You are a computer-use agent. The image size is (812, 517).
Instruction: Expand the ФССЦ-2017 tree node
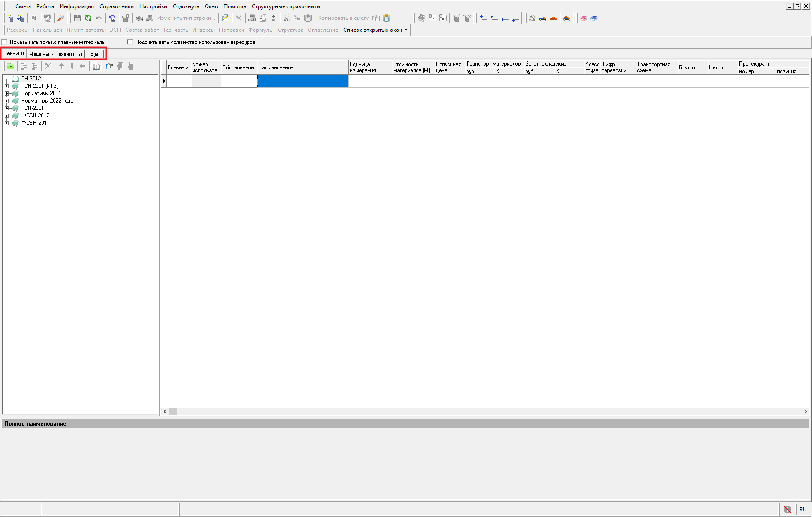point(6,116)
